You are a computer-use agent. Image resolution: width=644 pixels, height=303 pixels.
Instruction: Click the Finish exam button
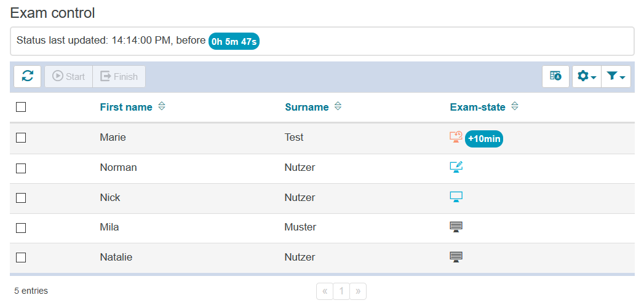click(119, 76)
